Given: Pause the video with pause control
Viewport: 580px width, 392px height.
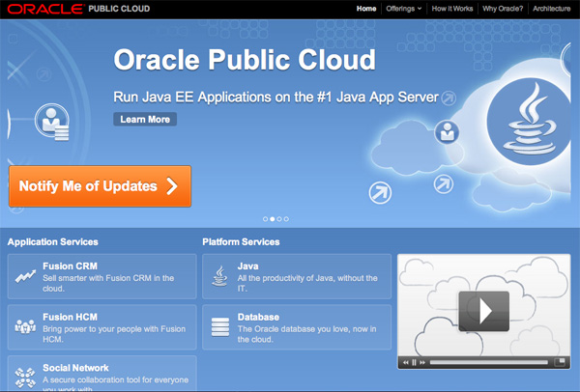Looking at the screenshot, I should pos(414,362).
